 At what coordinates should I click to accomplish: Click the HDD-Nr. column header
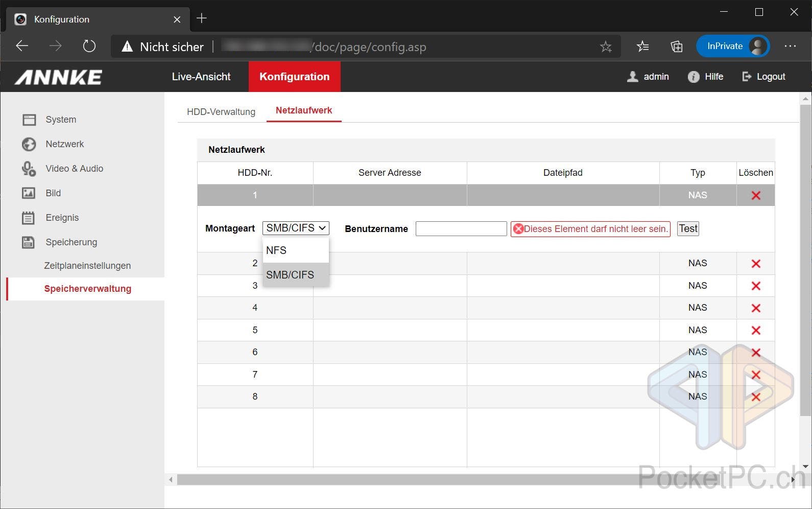[x=255, y=173]
